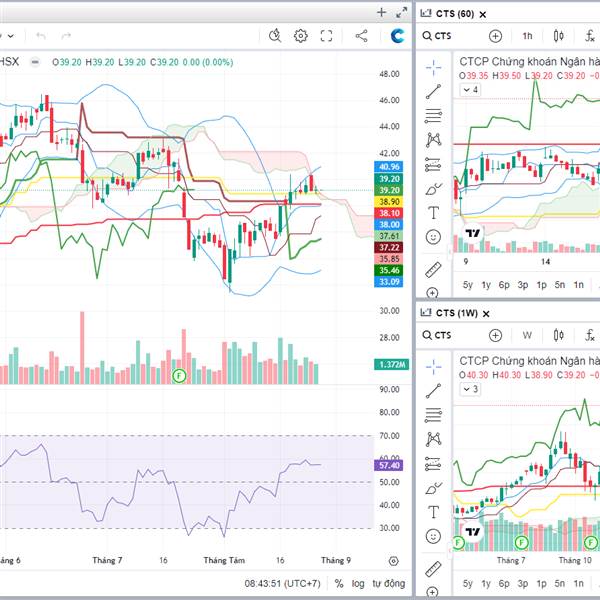Choose the XABCD pattern tool in CTS (60) panel
The image size is (600, 600).
[x=433, y=140]
